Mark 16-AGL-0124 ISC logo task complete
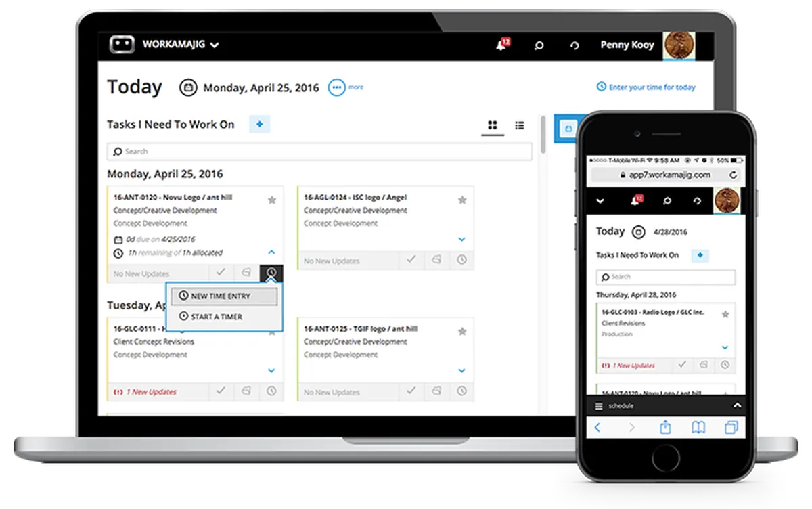Viewport: 812px width, 509px height. (x=411, y=260)
